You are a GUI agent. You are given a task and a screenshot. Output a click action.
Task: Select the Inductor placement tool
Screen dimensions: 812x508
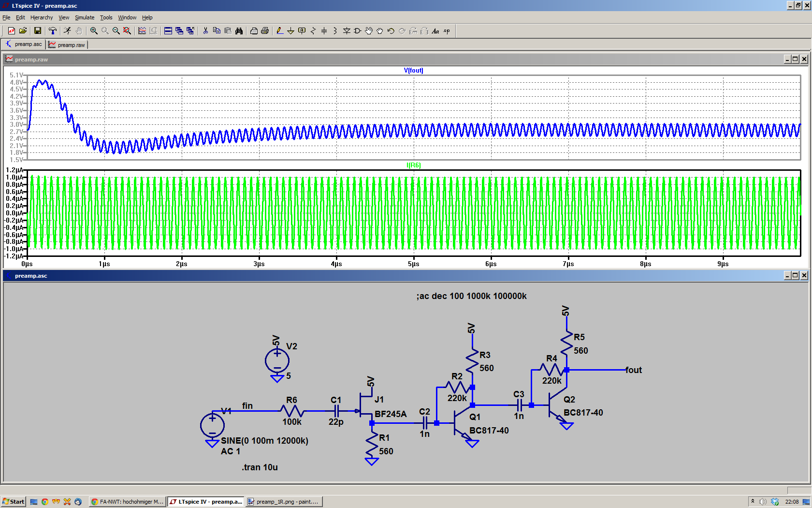(x=335, y=31)
